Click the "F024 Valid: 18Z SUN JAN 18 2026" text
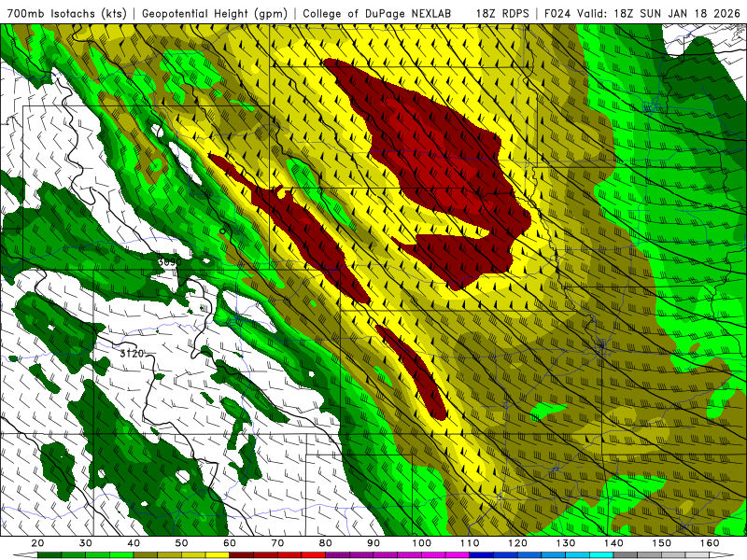This screenshot has height=560, width=747. [642, 14]
